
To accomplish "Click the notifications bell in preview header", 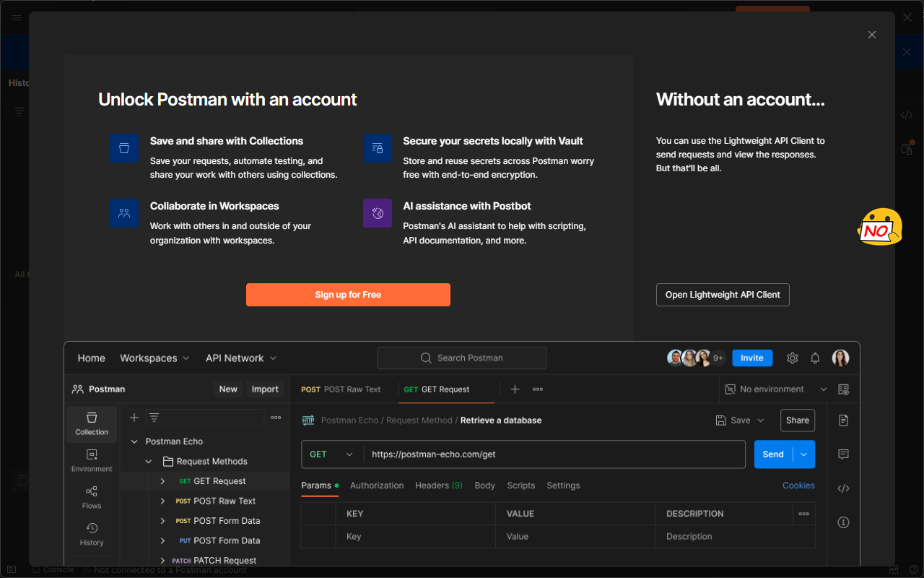I will click(815, 358).
